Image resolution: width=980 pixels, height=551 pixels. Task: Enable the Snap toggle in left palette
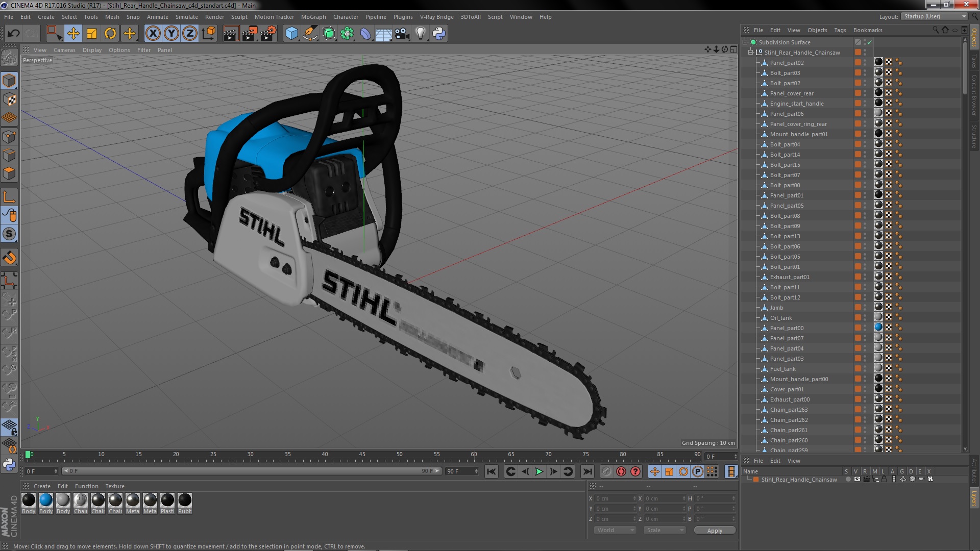pyautogui.click(x=9, y=258)
